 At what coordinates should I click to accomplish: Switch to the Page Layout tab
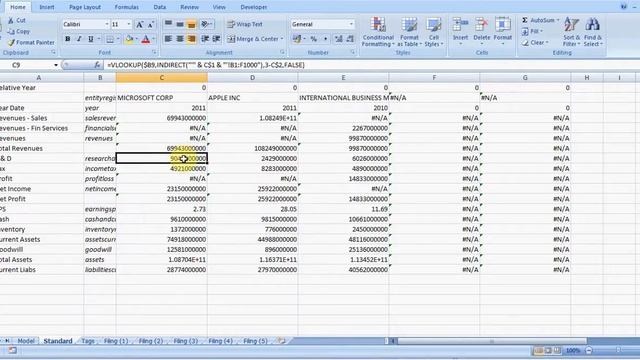pos(85,7)
